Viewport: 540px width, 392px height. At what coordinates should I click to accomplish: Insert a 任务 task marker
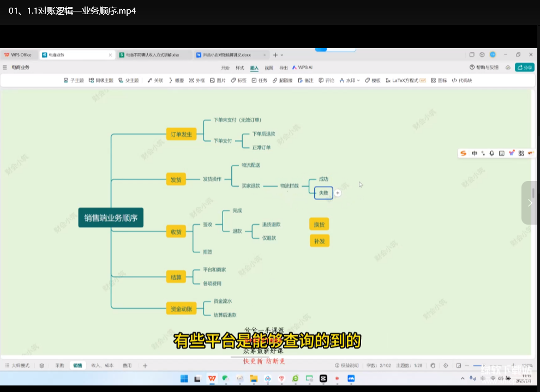(x=259, y=80)
